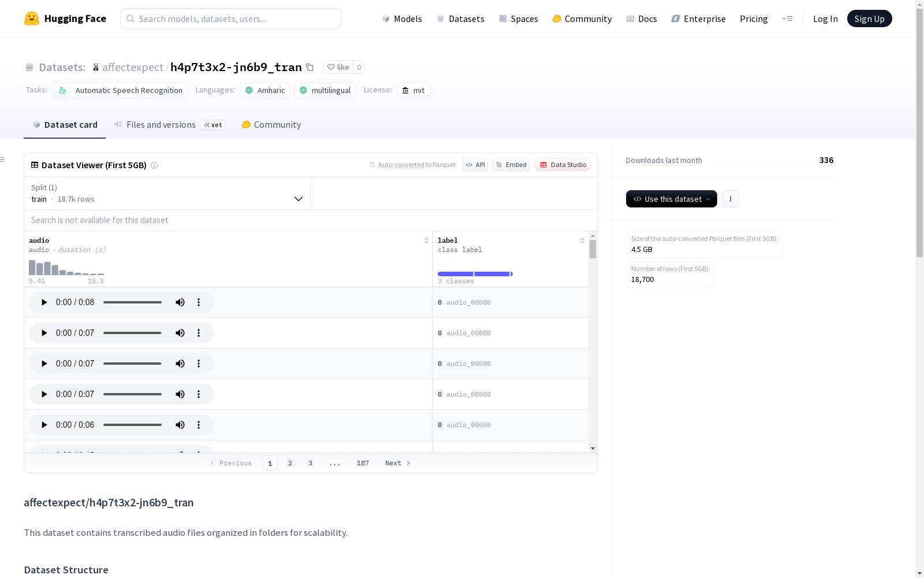Viewport: 924px width, 578px height.
Task: Select the Automatic Speech Recognition task tag
Action: [x=120, y=90]
